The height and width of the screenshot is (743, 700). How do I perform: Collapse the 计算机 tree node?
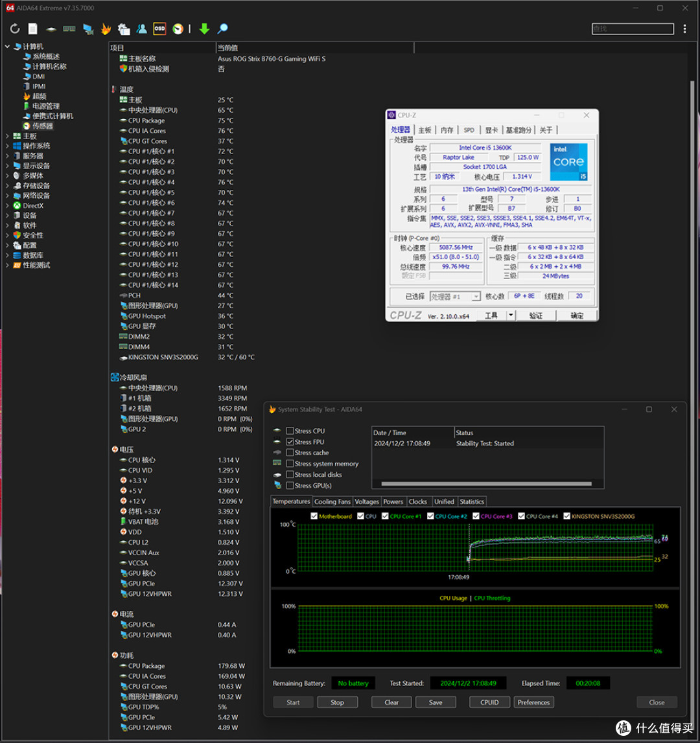click(x=7, y=47)
